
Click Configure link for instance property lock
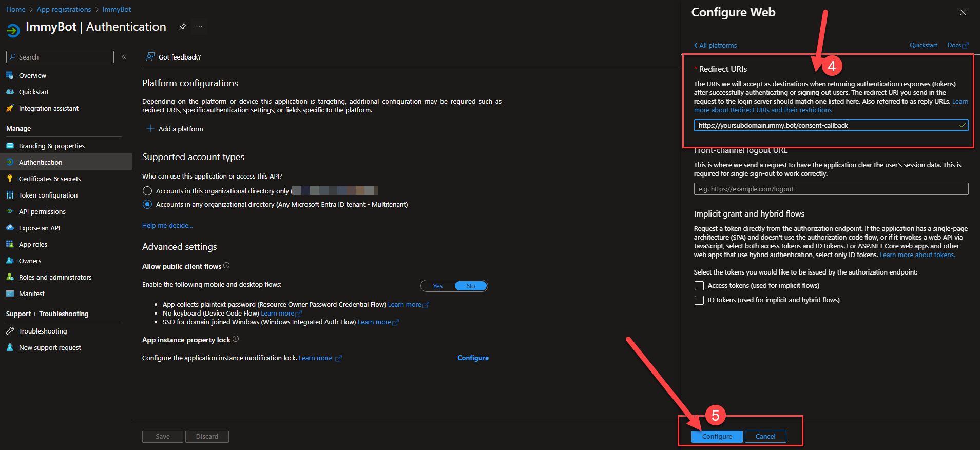coord(473,358)
